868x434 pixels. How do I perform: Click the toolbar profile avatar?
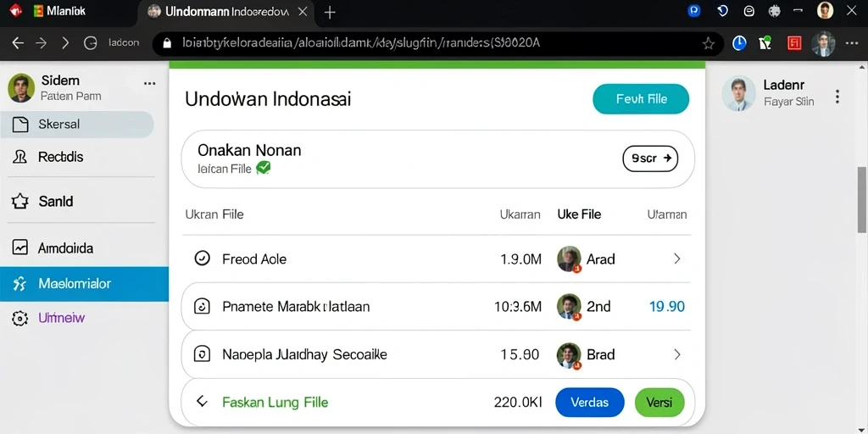tap(823, 44)
